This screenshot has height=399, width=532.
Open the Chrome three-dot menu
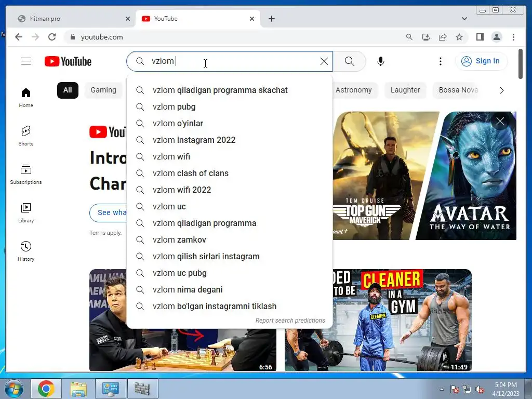coord(513,37)
